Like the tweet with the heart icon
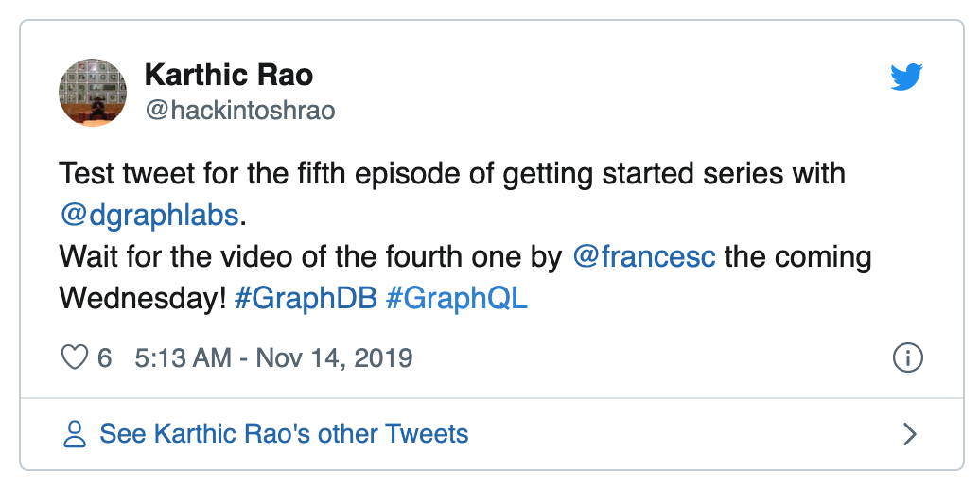980x488 pixels. (74, 358)
